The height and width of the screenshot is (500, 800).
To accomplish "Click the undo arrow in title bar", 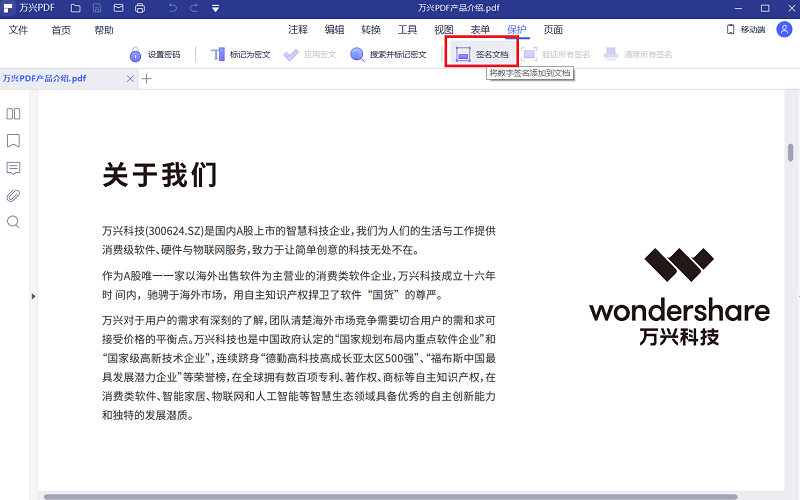I will tap(171, 9).
